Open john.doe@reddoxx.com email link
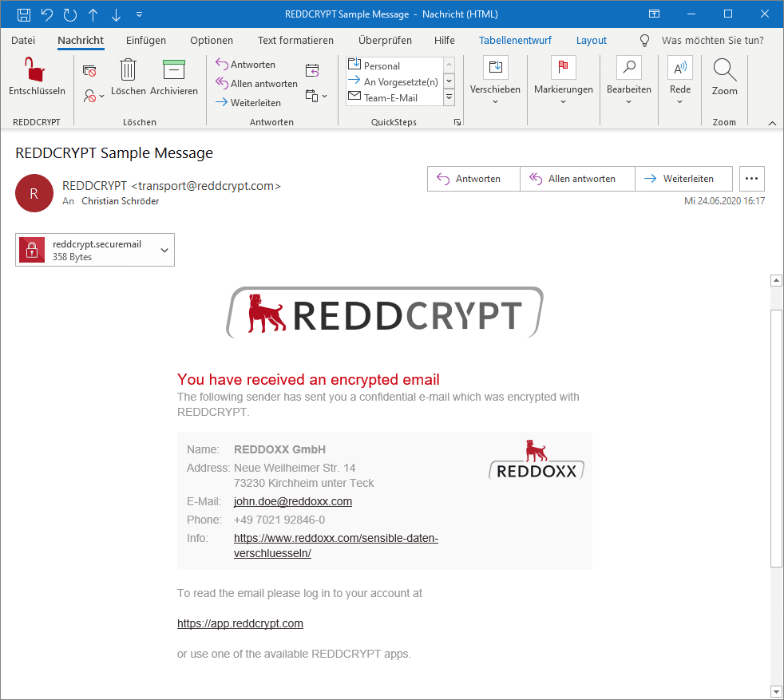Viewport: 784px width, 700px height. tap(292, 501)
